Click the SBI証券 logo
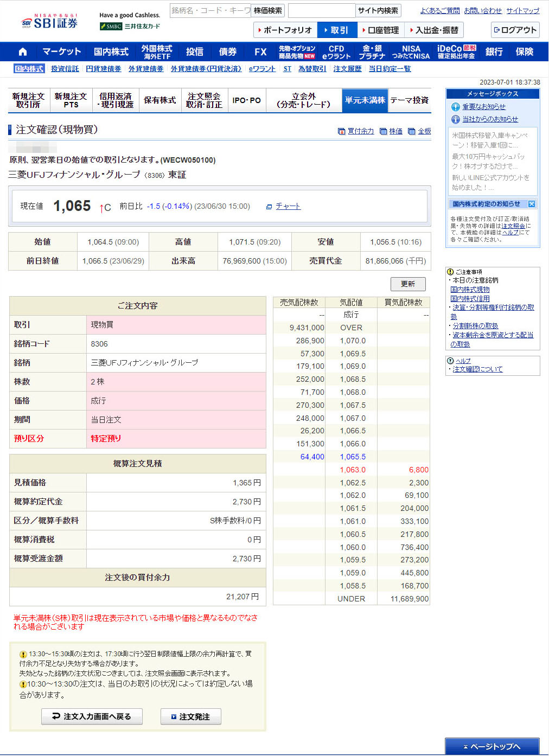This screenshot has height=756, width=549. (49, 23)
